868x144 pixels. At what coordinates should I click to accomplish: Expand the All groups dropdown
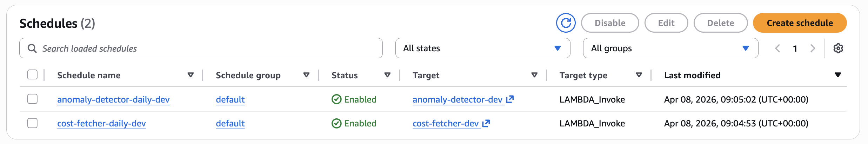click(670, 48)
